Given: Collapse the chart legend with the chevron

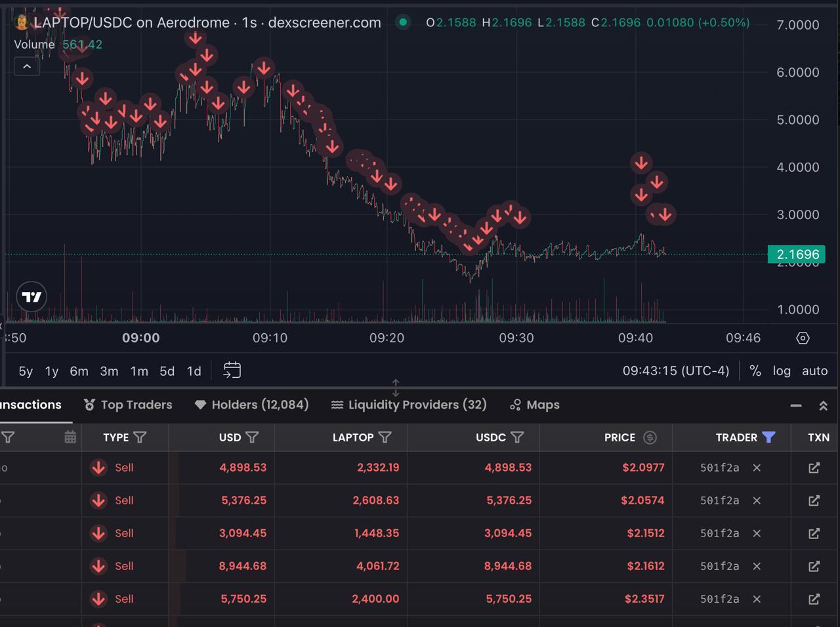Looking at the screenshot, I should (27, 67).
